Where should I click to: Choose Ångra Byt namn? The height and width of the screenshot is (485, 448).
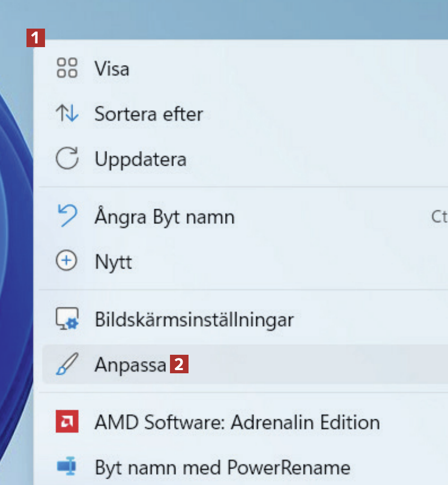[x=164, y=217]
